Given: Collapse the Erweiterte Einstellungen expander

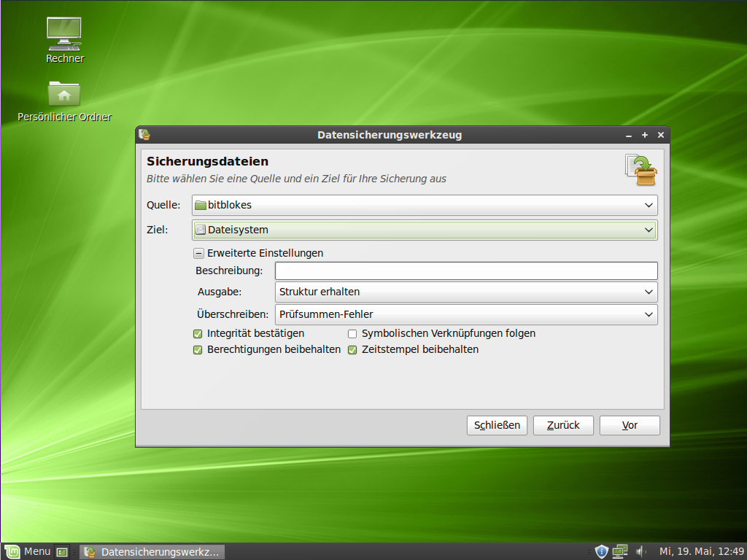Looking at the screenshot, I should coord(199,253).
